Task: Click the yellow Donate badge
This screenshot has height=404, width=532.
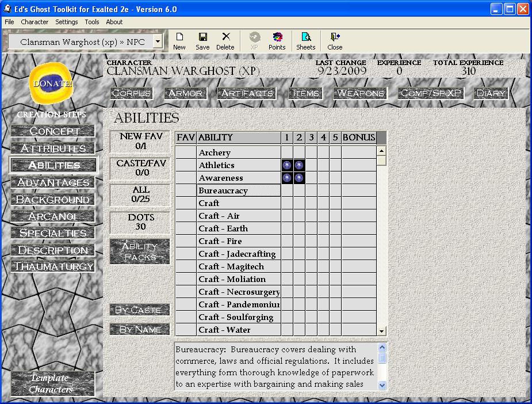Action: 52,83
